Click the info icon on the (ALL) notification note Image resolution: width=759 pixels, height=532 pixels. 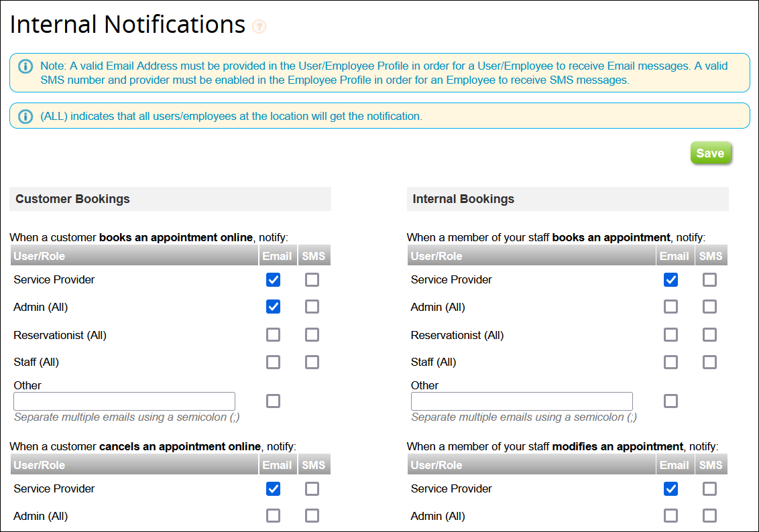coord(25,115)
